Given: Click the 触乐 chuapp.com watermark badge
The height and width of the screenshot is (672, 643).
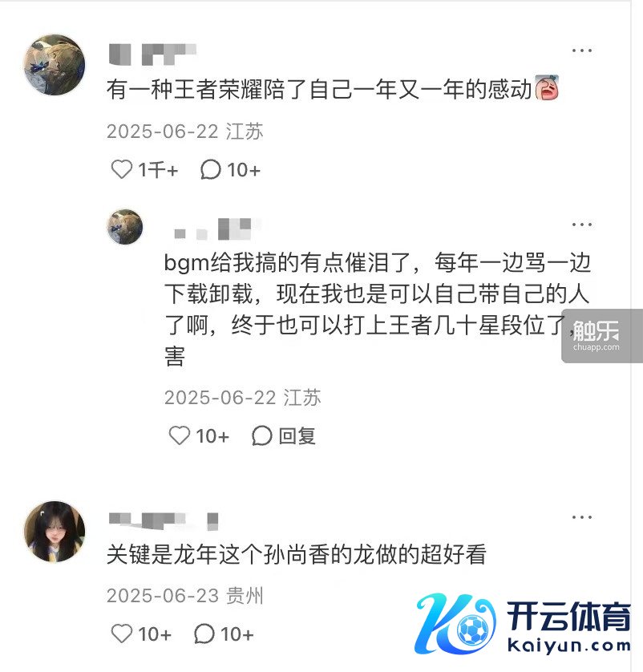Looking at the screenshot, I should pyautogui.click(x=602, y=335).
